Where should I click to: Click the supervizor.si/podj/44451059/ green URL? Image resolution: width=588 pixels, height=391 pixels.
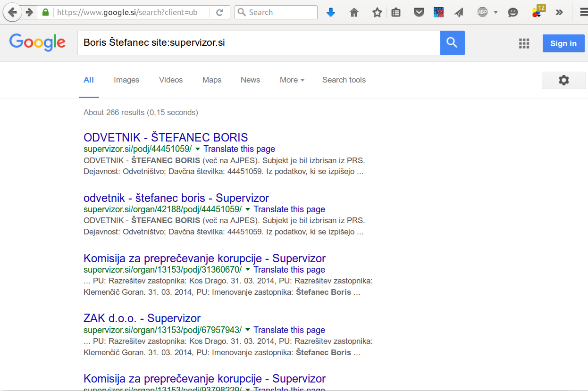pyautogui.click(x=138, y=149)
